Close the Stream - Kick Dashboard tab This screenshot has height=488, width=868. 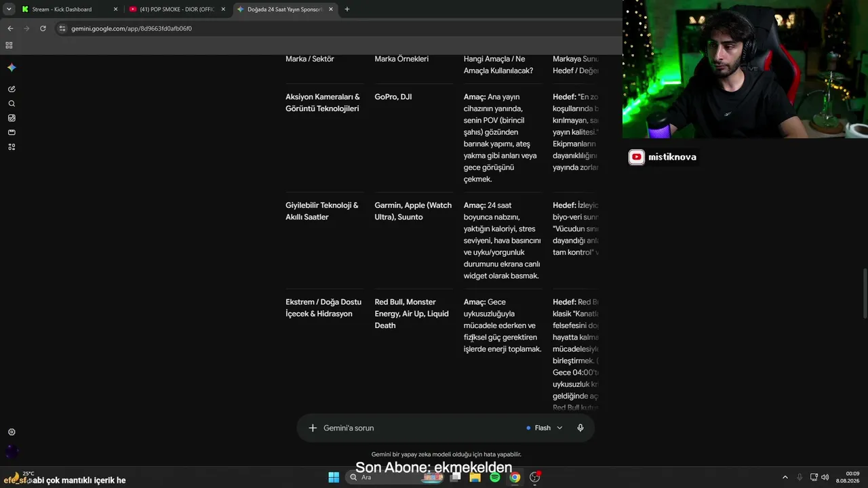tap(115, 9)
